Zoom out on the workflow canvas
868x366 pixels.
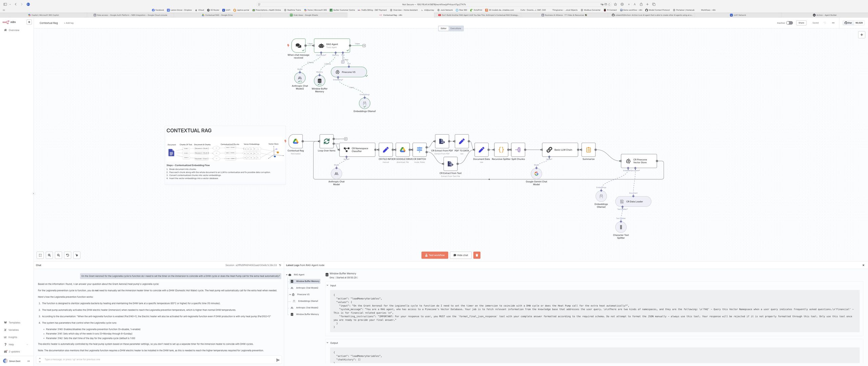pyautogui.click(x=58, y=255)
